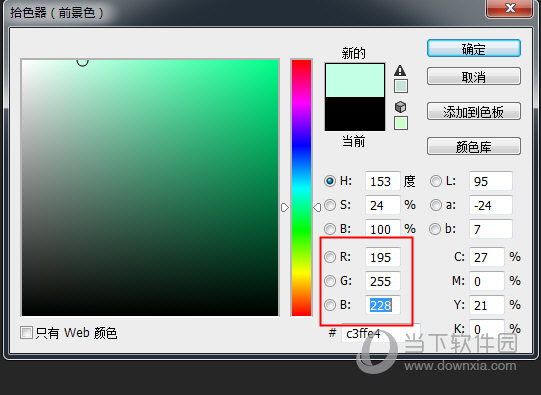Click the G field showing 255

[x=383, y=281]
